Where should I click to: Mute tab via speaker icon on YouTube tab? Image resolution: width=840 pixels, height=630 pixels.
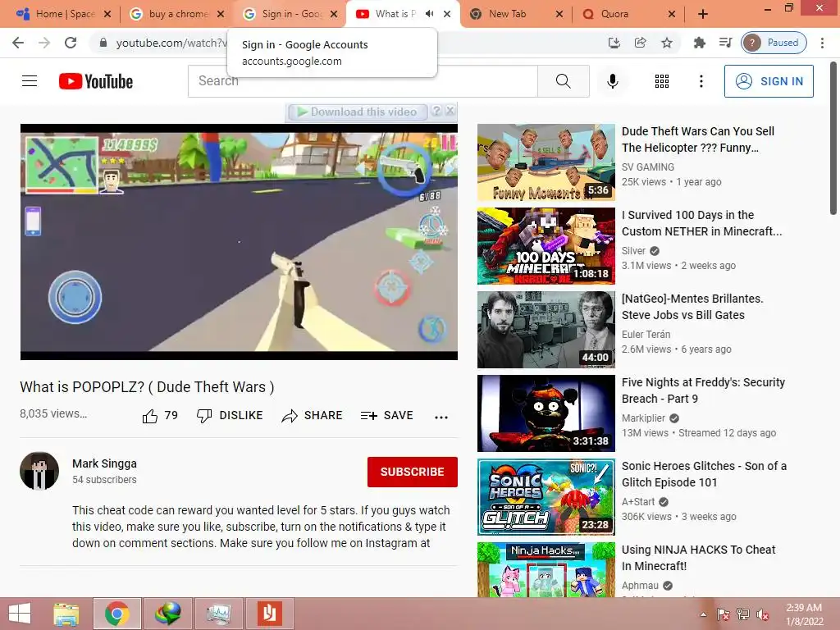click(x=429, y=14)
